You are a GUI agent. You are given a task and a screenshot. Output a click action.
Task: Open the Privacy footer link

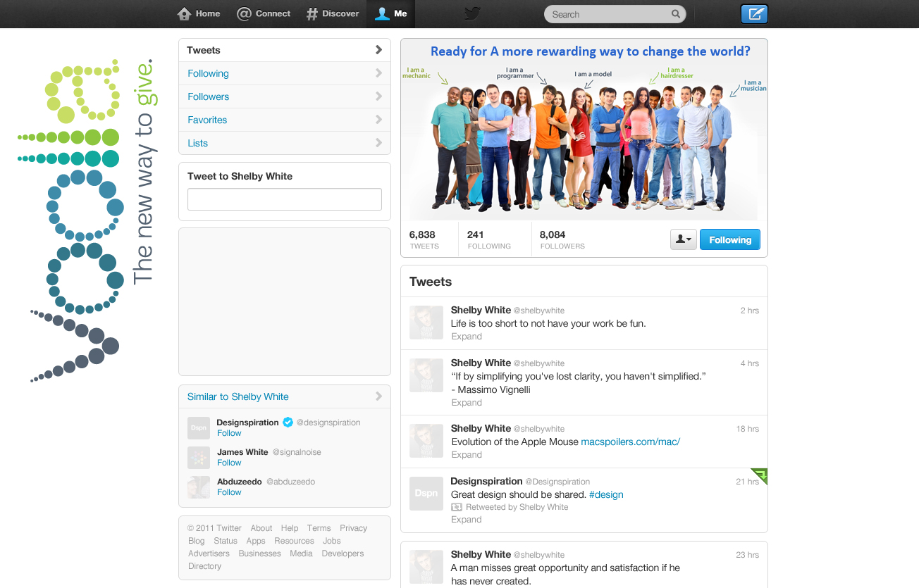click(x=353, y=528)
